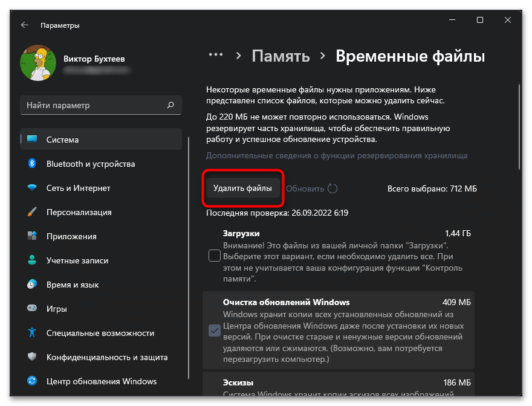The height and width of the screenshot is (406, 532).
Task: Minimize the Параметры window
Action: click(x=452, y=20)
